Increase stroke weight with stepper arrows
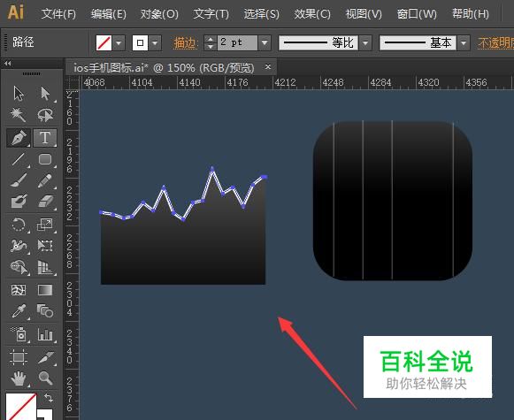The width and height of the screenshot is (514, 420). (210, 39)
